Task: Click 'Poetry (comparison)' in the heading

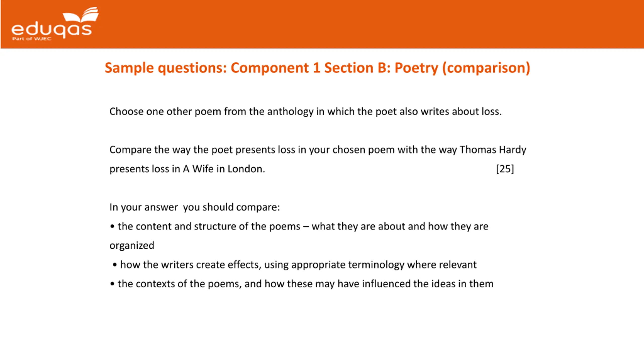Action: [x=462, y=68]
